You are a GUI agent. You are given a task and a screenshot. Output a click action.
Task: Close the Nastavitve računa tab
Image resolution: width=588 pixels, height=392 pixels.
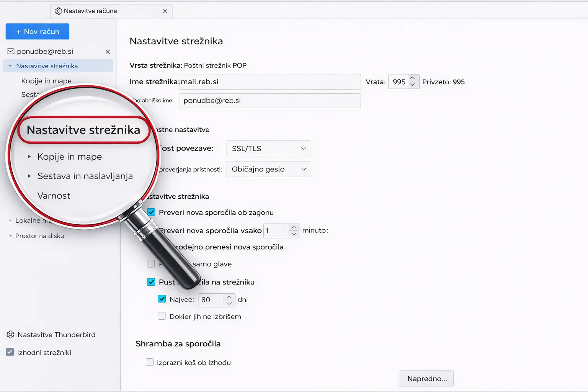(165, 11)
